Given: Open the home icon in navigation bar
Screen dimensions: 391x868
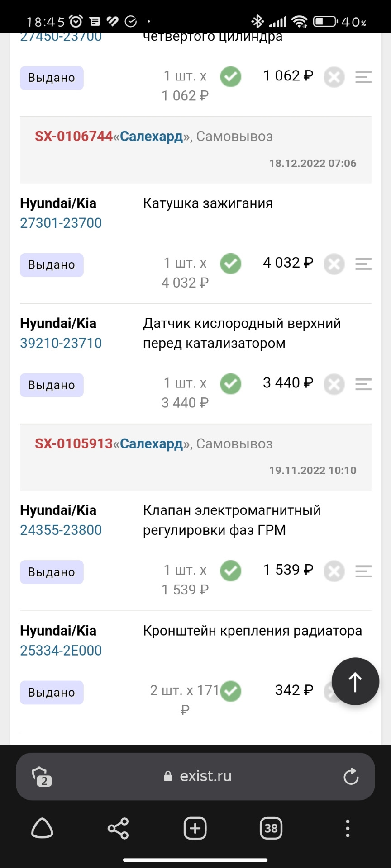Looking at the screenshot, I should tap(42, 829).
